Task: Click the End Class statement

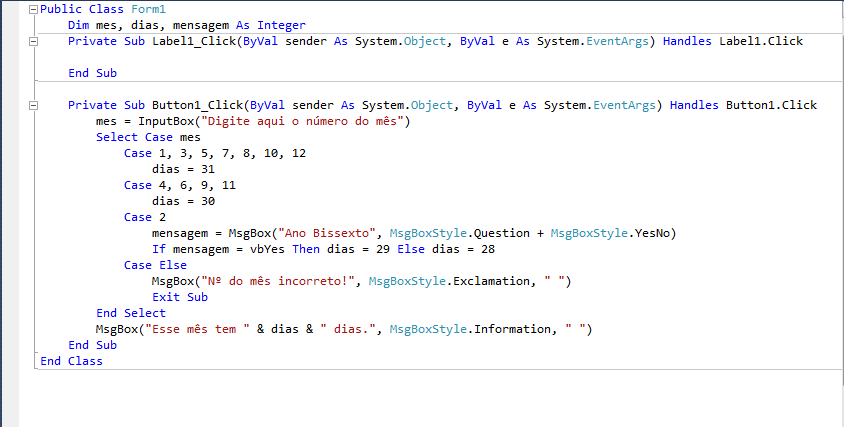Action: click(72, 361)
